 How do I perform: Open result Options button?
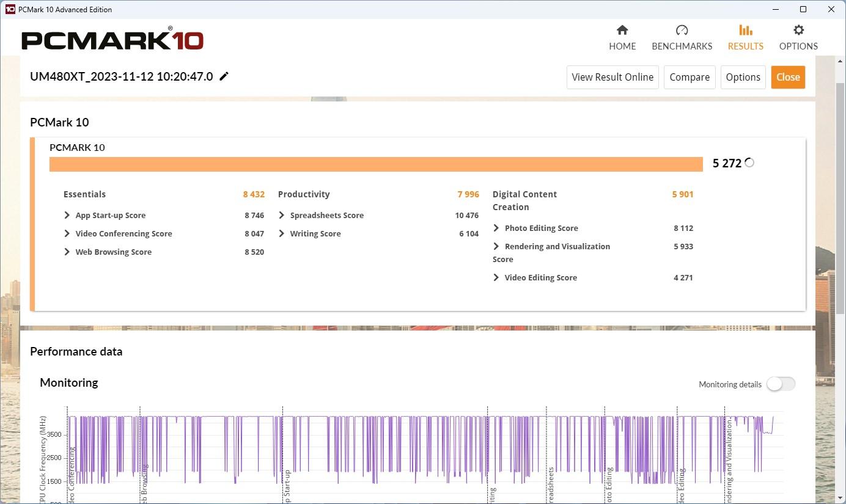(743, 77)
